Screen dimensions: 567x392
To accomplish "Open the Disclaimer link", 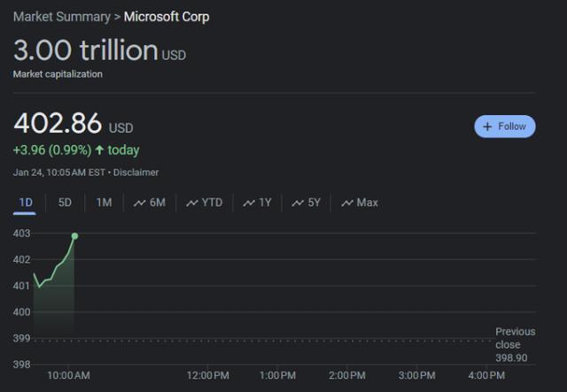I will click(136, 173).
